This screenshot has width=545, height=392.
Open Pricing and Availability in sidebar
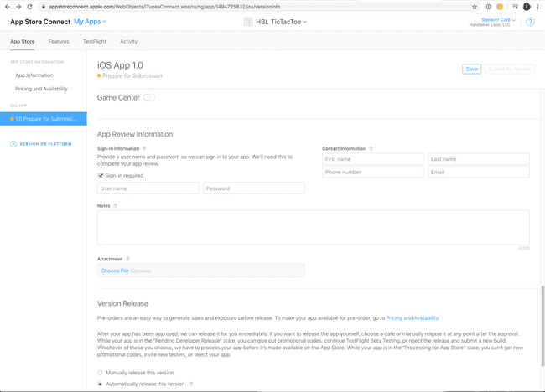point(41,89)
